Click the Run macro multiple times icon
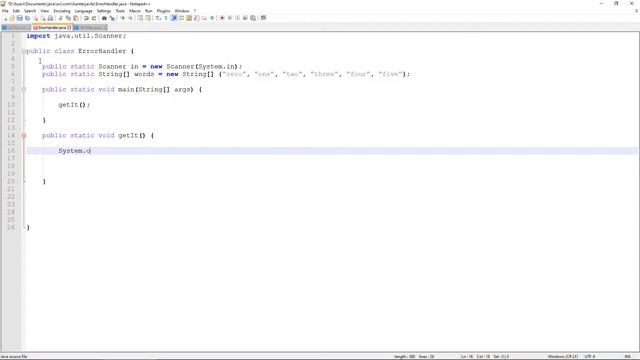This screenshot has width=640, height=360. pos(245,18)
